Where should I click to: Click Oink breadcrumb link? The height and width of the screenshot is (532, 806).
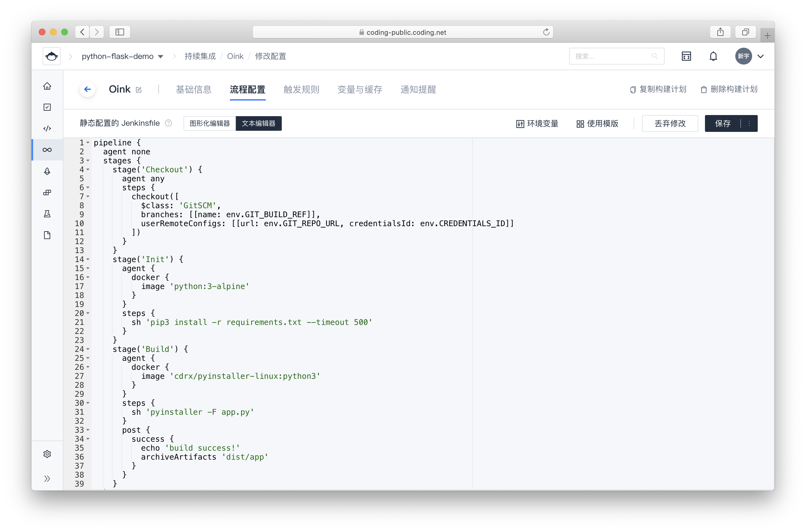pyautogui.click(x=235, y=56)
